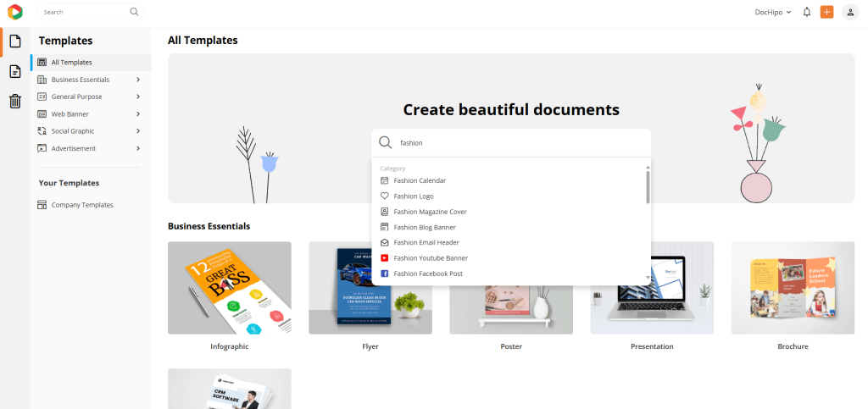Expand the Business Essentials chevron

pyautogui.click(x=138, y=80)
